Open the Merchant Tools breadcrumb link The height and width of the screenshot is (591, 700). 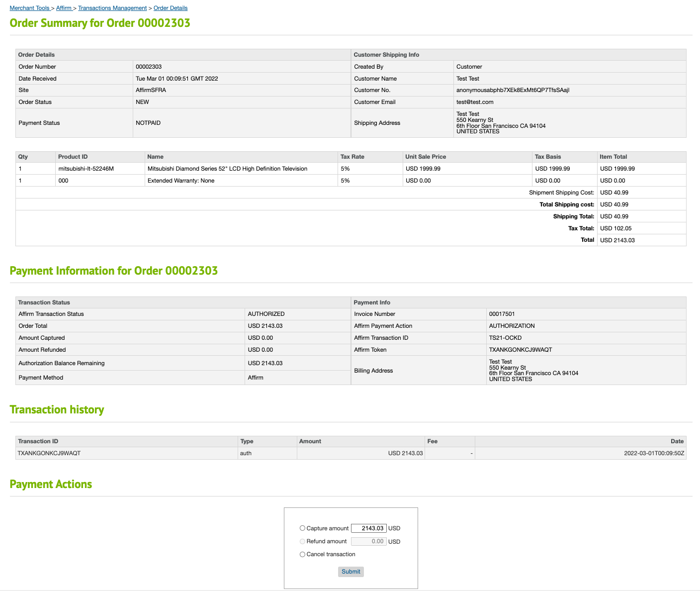[29, 8]
